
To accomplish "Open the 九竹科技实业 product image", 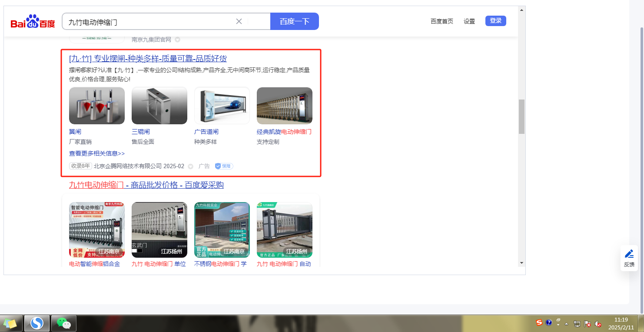I will pyautogui.click(x=222, y=230).
